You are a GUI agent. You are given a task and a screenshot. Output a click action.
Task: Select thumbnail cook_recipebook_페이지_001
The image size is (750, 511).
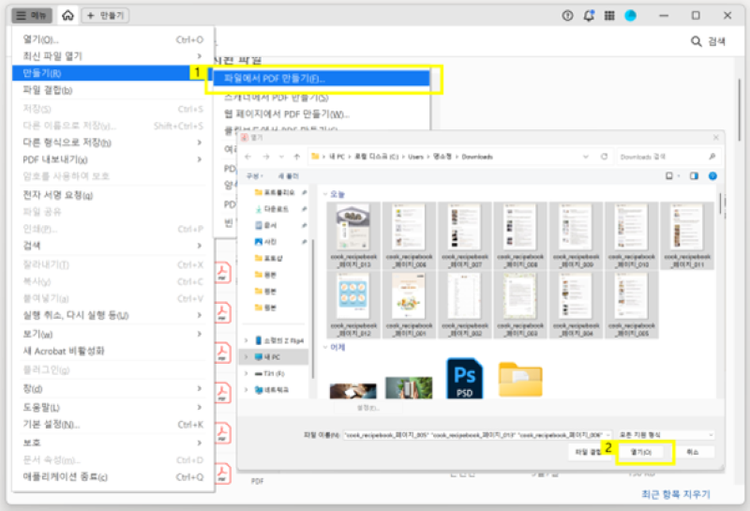pos(409,304)
